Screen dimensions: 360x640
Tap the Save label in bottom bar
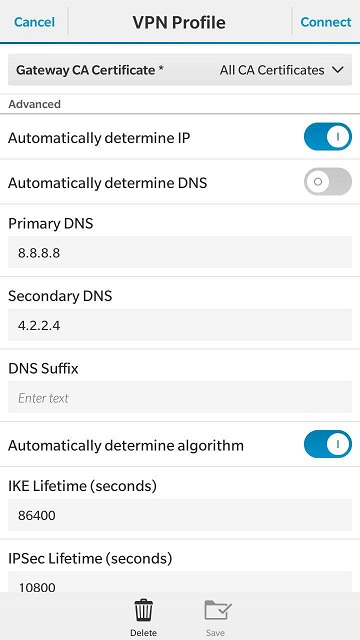click(x=215, y=633)
